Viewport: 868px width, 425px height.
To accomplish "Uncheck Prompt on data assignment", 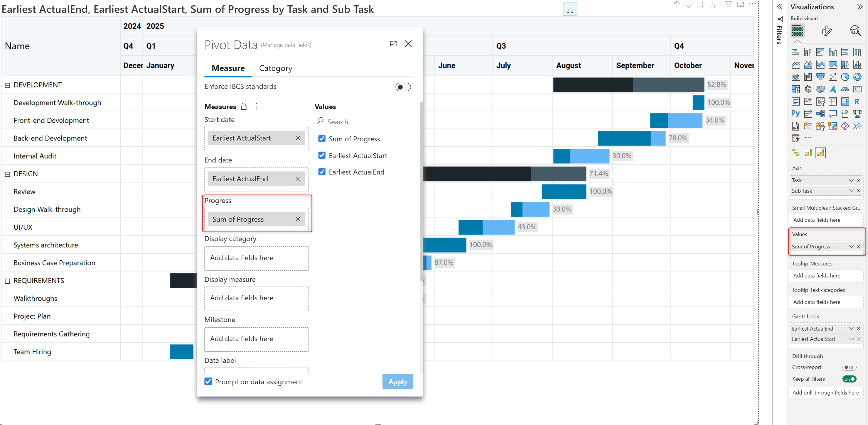I will pos(208,382).
